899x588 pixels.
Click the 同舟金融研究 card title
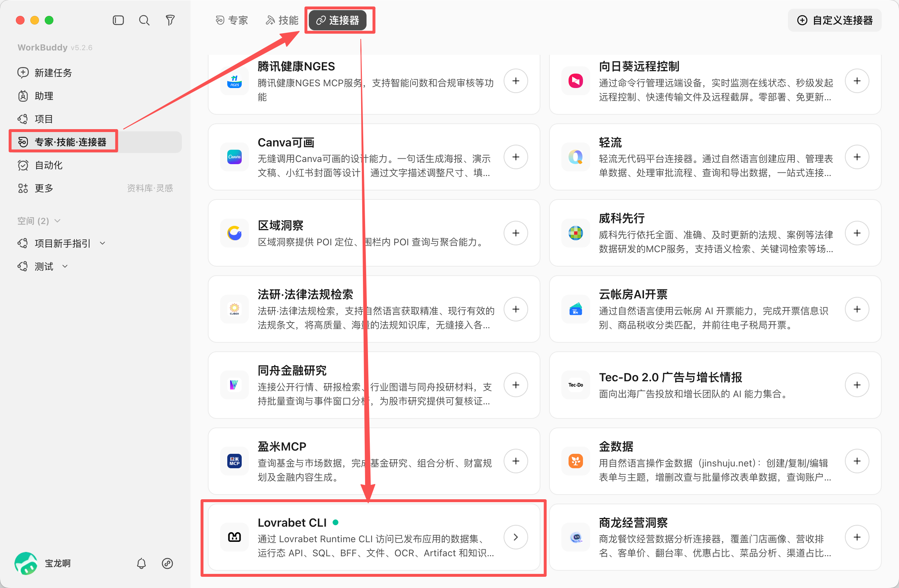[291, 370]
